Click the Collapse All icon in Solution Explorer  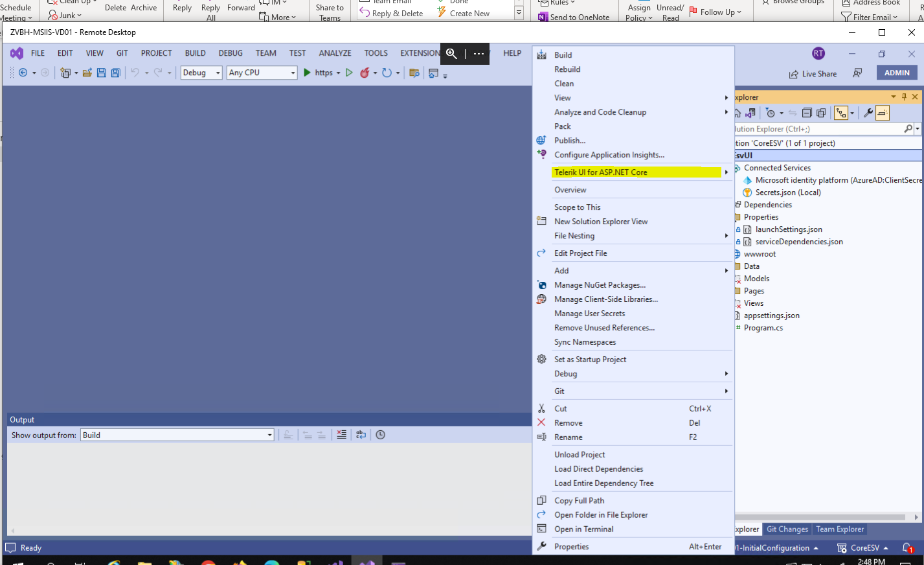[x=807, y=113]
